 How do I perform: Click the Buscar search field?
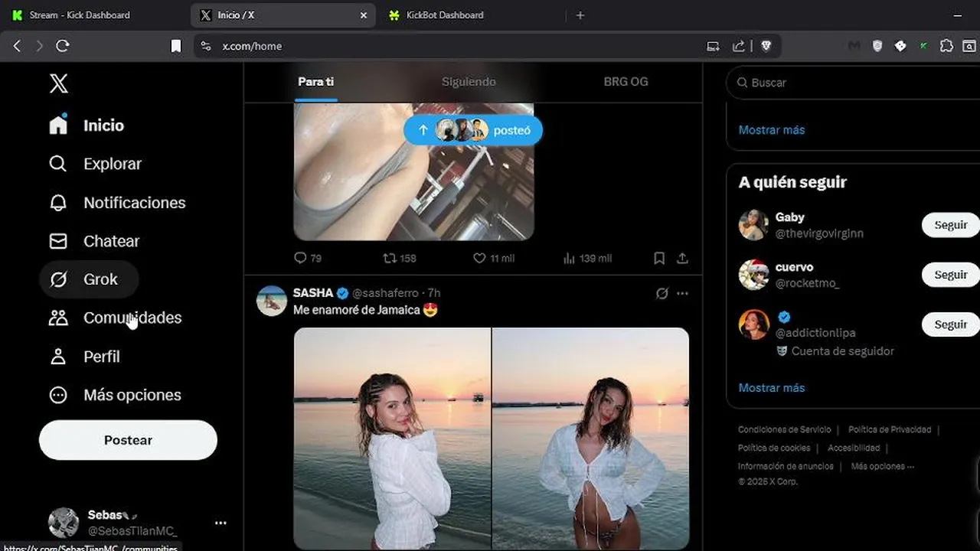(x=854, y=83)
